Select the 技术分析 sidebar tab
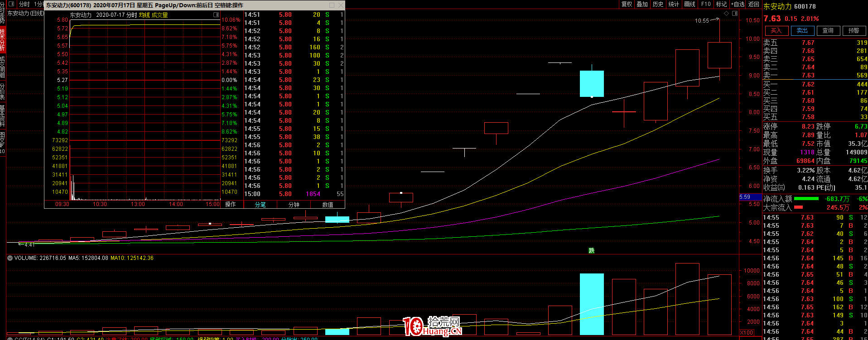 pyautogui.click(x=3, y=39)
